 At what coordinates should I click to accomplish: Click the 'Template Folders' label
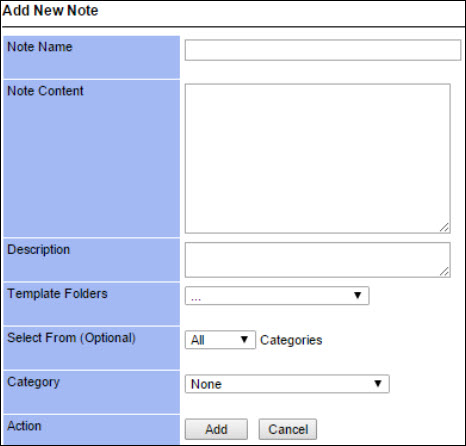(57, 294)
